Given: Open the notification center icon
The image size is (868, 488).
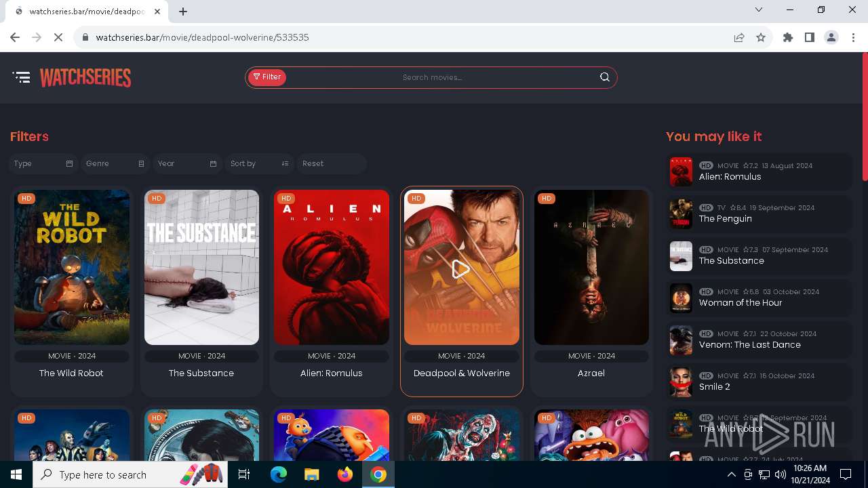Looking at the screenshot, I should point(846,474).
